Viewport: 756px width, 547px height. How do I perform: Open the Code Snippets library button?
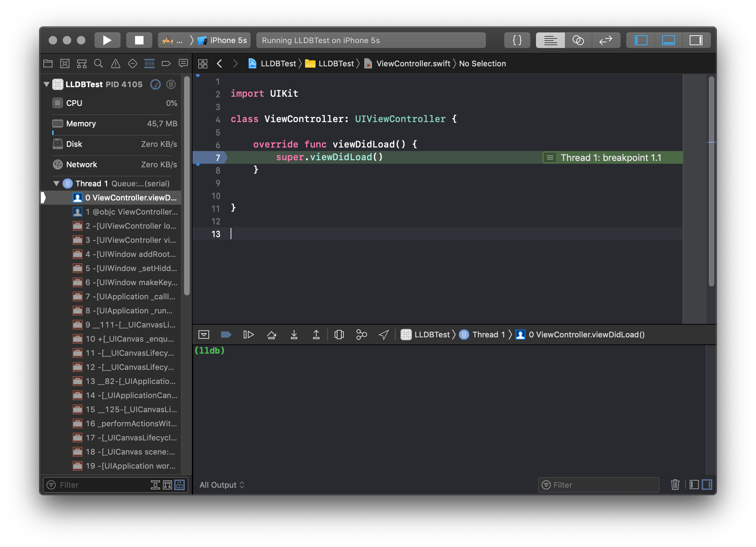(517, 40)
